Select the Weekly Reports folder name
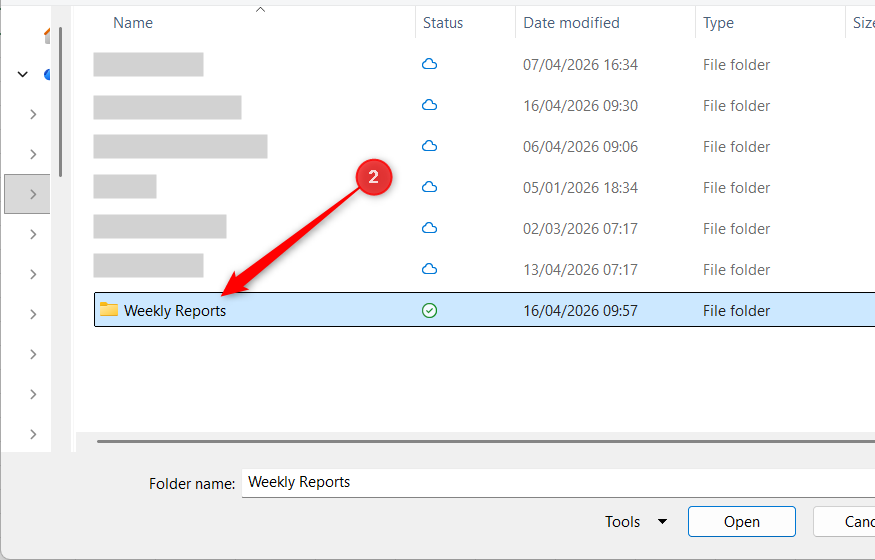This screenshot has height=560, width=875. tap(175, 311)
